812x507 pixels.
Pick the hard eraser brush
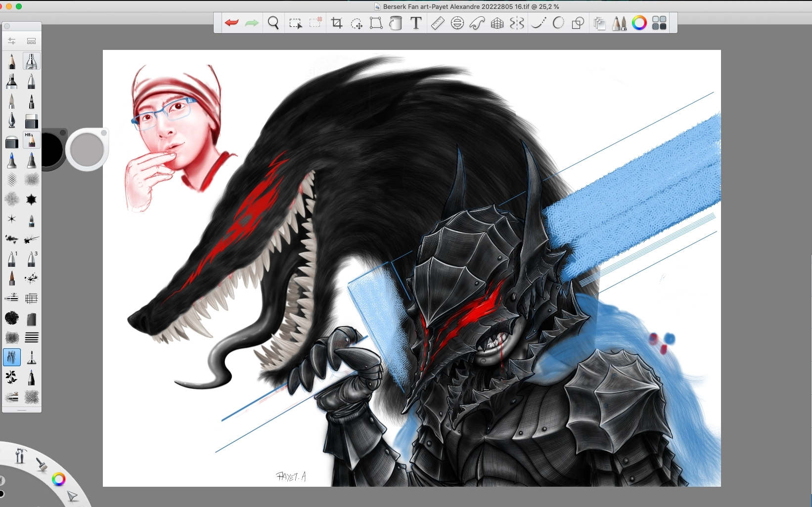tap(31, 121)
